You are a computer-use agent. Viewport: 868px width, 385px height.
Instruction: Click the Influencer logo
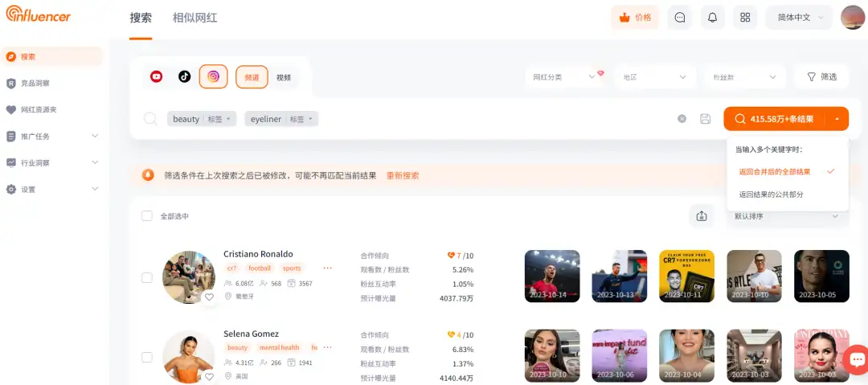(39, 14)
